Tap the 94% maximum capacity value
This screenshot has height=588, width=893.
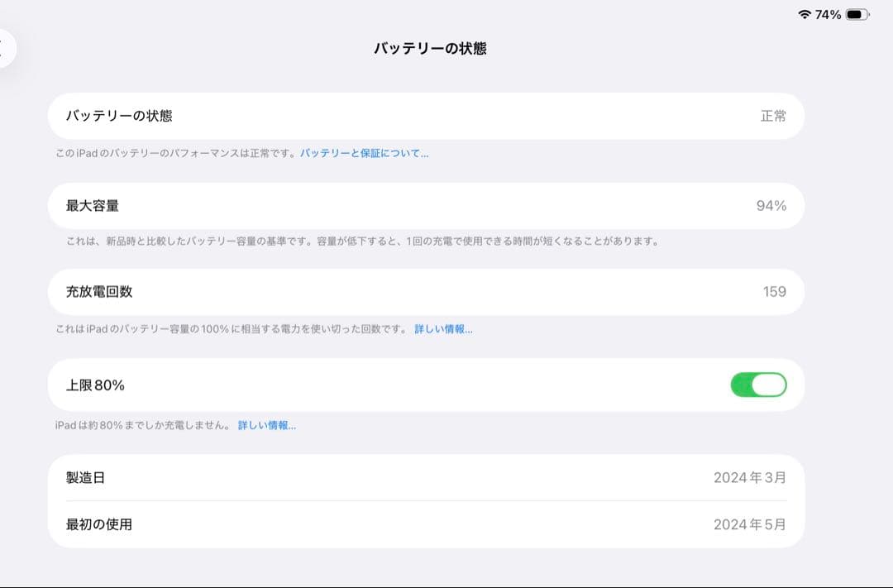[x=776, y=205]
